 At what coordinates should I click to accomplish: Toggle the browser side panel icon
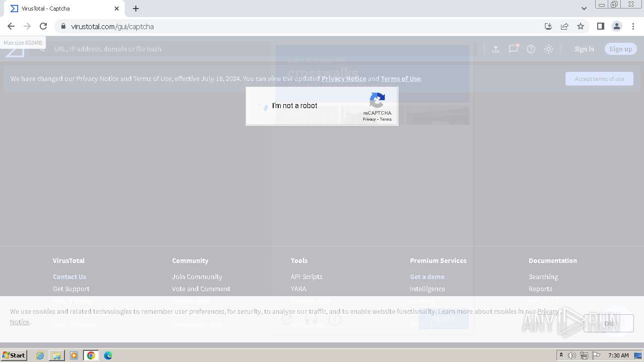600,26
